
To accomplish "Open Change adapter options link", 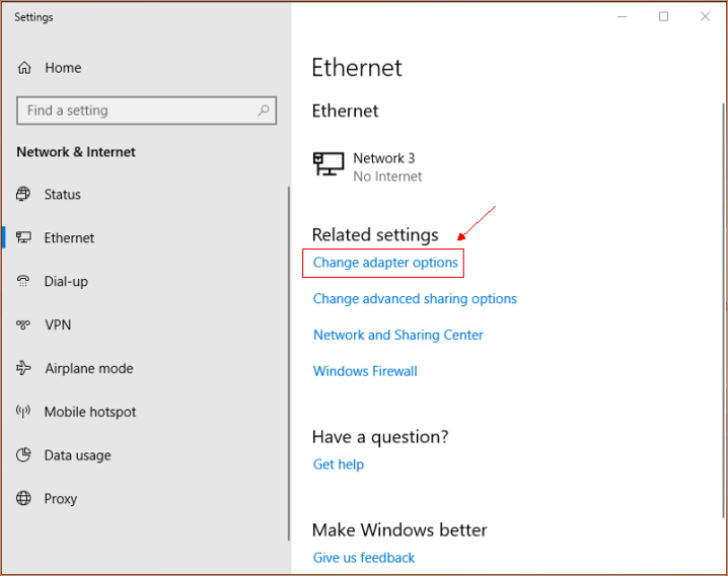I will 385,263.
